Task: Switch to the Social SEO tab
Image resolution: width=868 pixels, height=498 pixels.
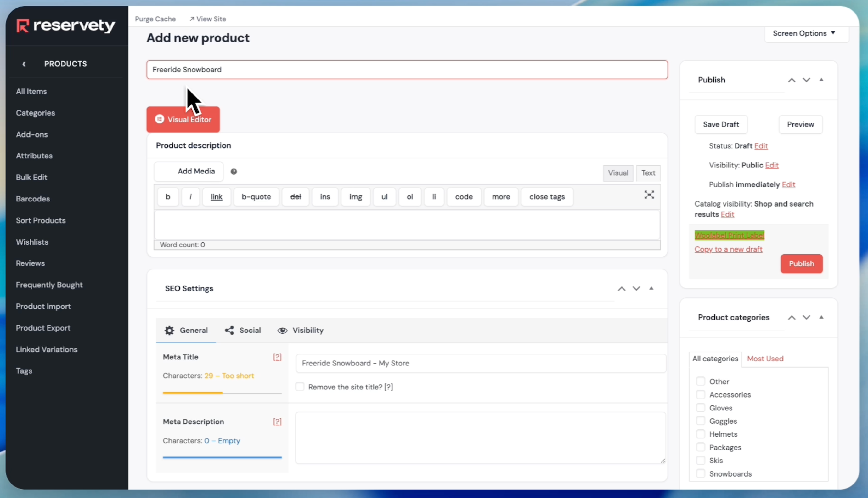Action: point(243,331)
